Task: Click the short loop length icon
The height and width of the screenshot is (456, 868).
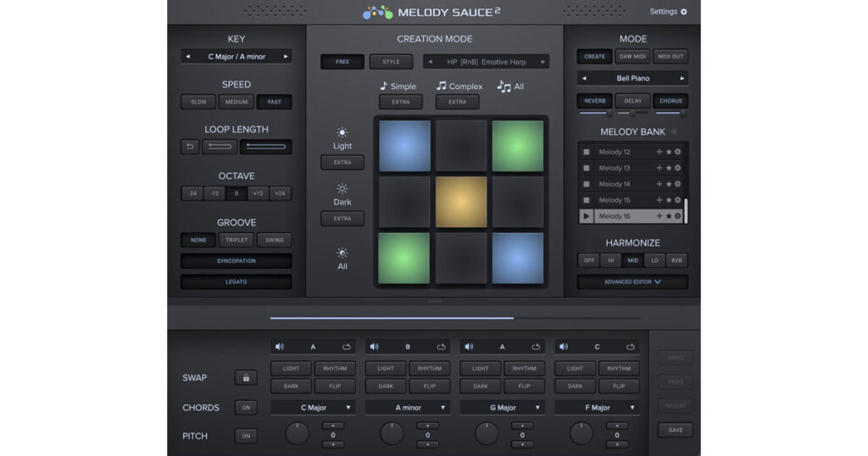Action: coord(220,147)
